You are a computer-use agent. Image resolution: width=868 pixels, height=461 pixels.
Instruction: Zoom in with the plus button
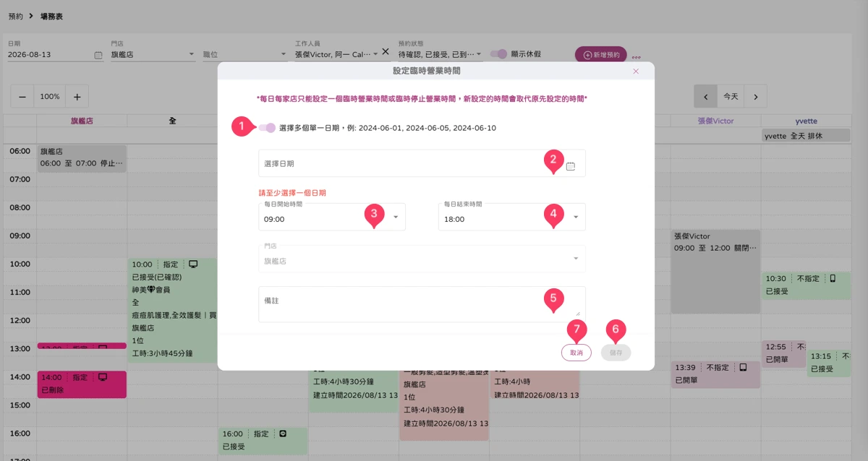pyautogui.click(x=77, y=96)
